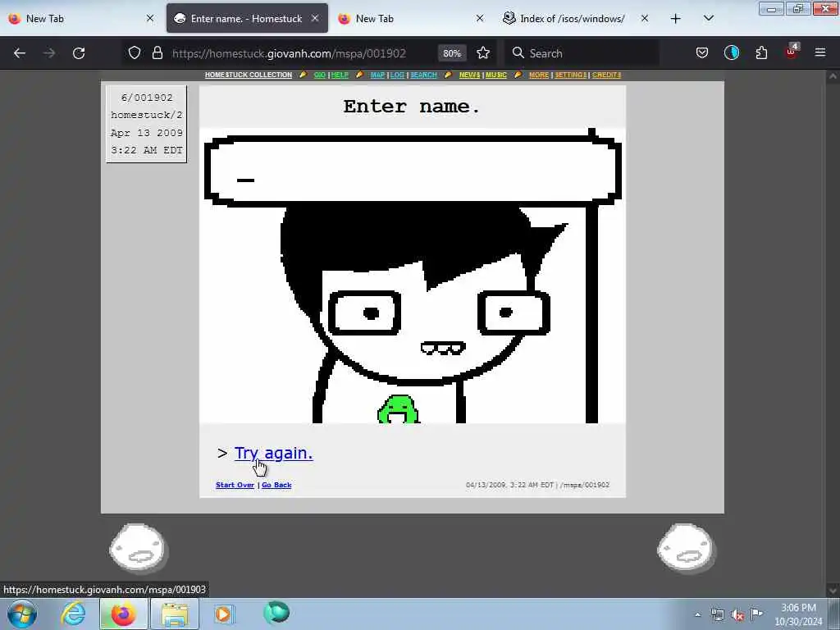
Task: Click the 80% zoom level indicator
Action: (x=452, y=53)
